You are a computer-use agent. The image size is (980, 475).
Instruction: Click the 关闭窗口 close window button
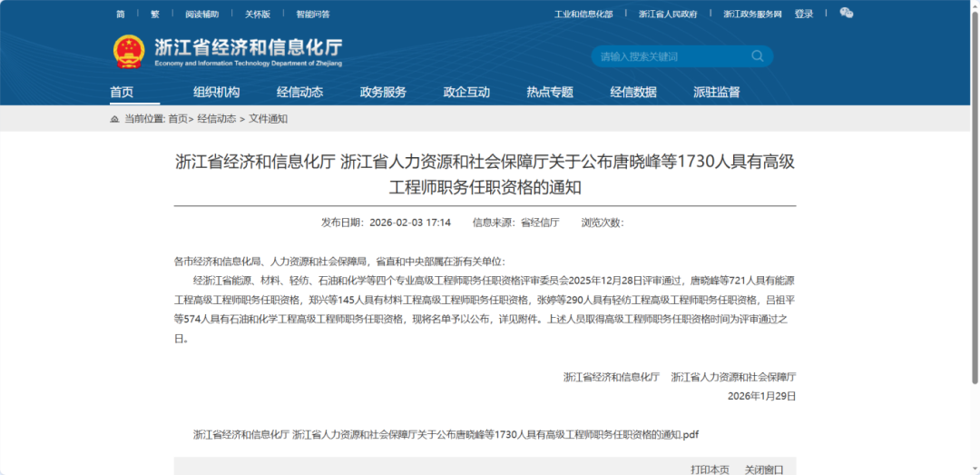coord(764,469)
